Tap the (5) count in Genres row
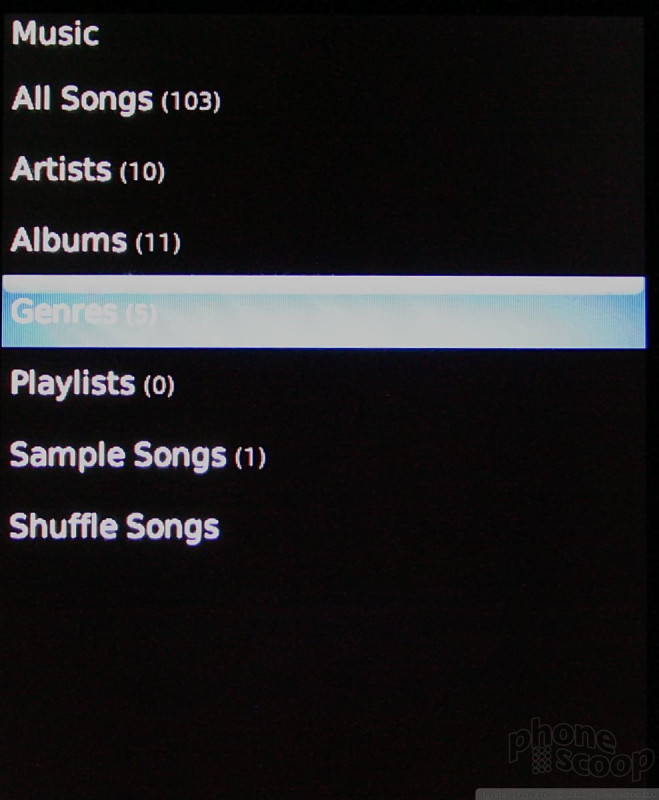 click(141, 314)
